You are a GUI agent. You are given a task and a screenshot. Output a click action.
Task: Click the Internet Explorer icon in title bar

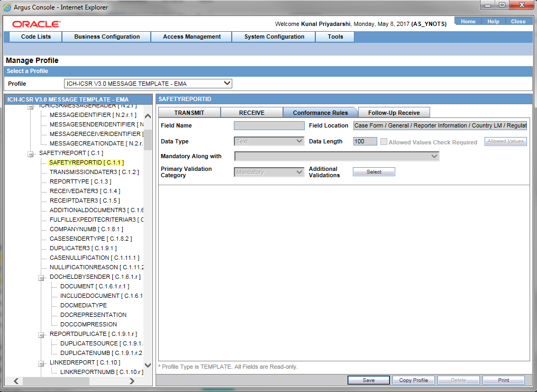pyautogui.click(x=6, y=7)
